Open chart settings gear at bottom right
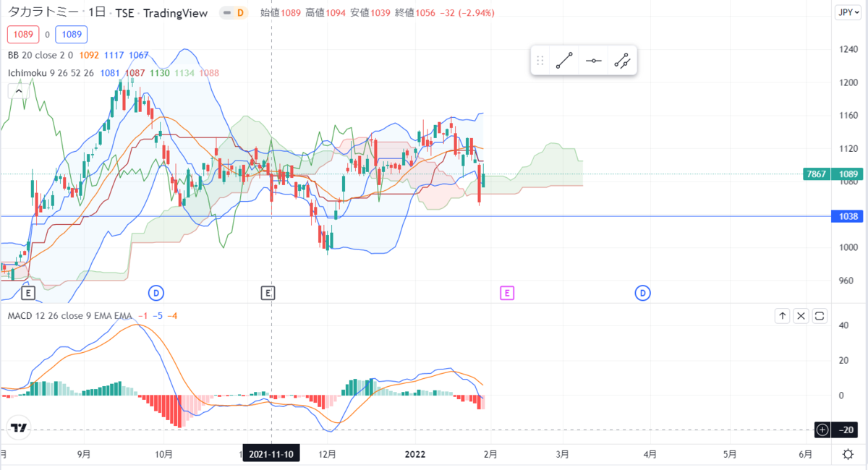The height and width of the screenshot is (470, 868). click(848, 454)
